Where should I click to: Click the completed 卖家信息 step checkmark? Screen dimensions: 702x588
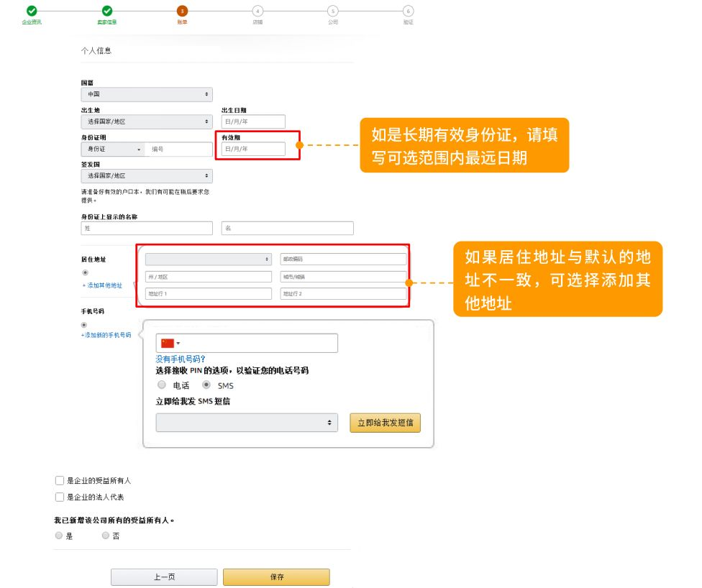coord(107,11)
